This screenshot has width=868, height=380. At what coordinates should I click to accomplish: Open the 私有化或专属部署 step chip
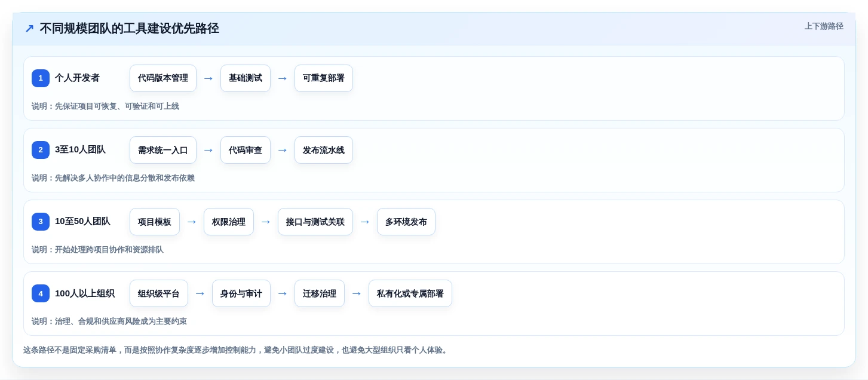coord(410,293)
